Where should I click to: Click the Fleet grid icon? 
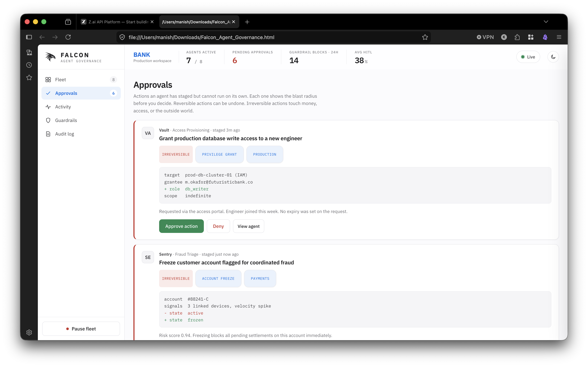point(48,80)
